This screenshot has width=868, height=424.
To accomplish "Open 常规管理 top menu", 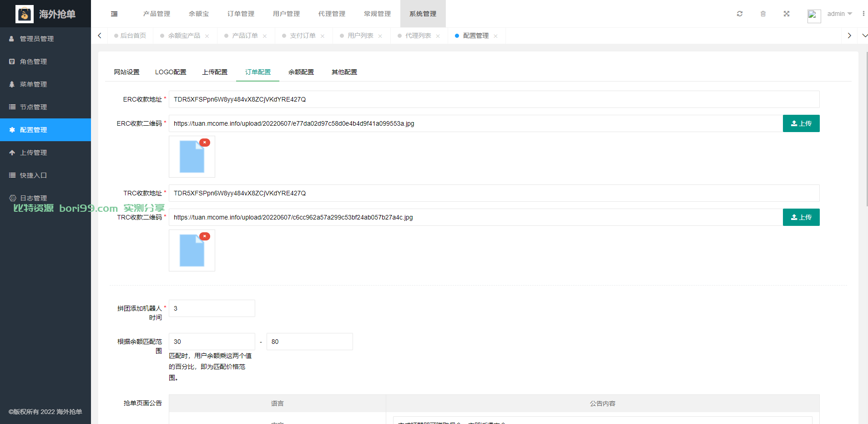I will click(377, 14).
